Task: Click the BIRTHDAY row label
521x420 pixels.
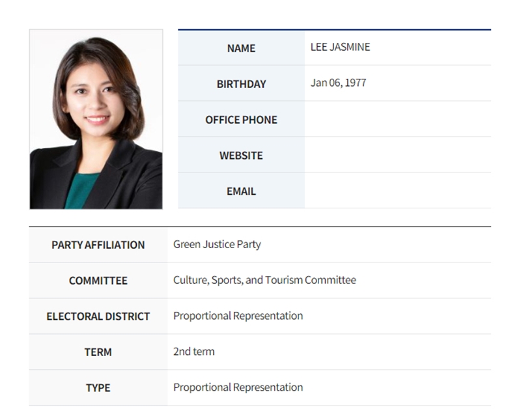Action: [241, 84]
